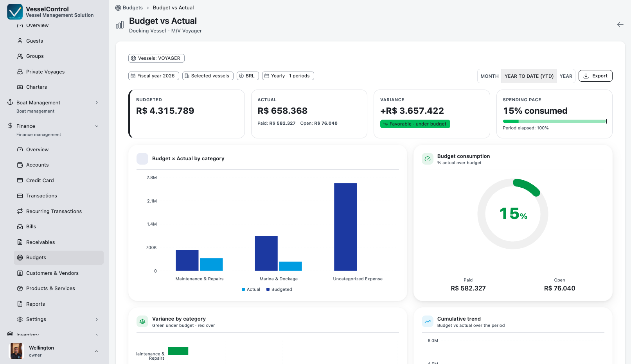
Task: Click the Bills inbox icon
Action: point(20,227)
